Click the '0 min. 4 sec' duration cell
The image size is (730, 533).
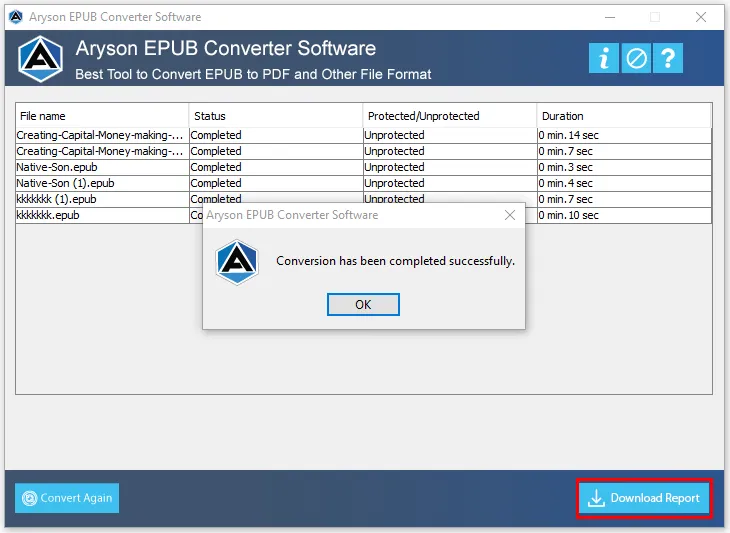[624, 183]
